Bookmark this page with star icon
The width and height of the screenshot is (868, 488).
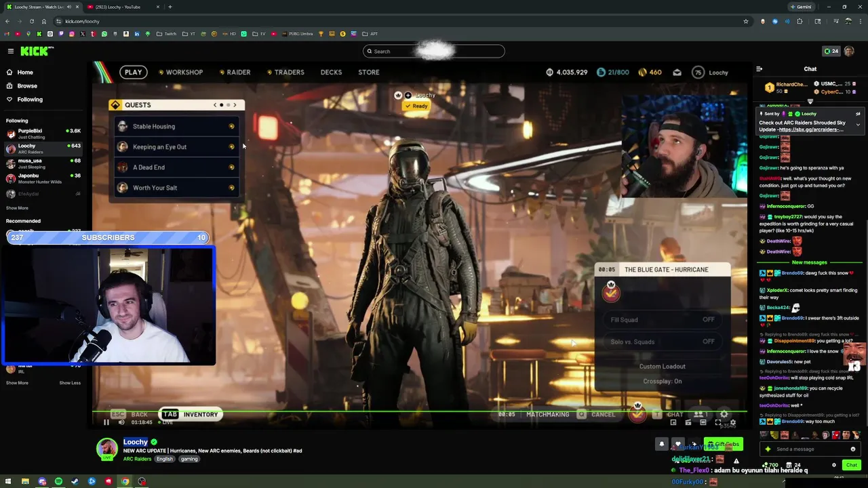(746, 21)
